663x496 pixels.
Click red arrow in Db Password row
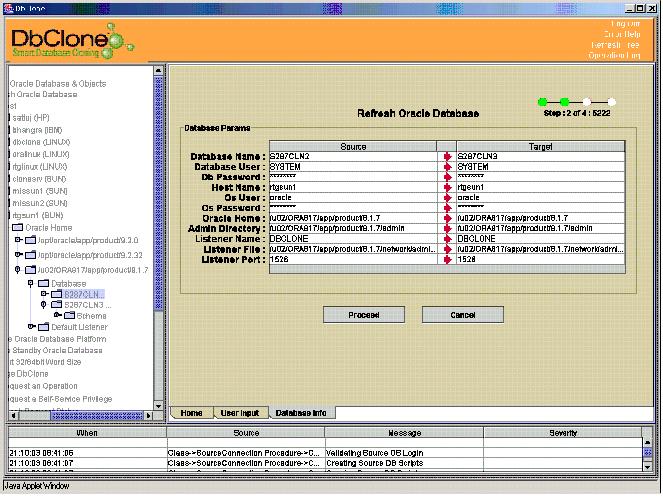(447, 177)
